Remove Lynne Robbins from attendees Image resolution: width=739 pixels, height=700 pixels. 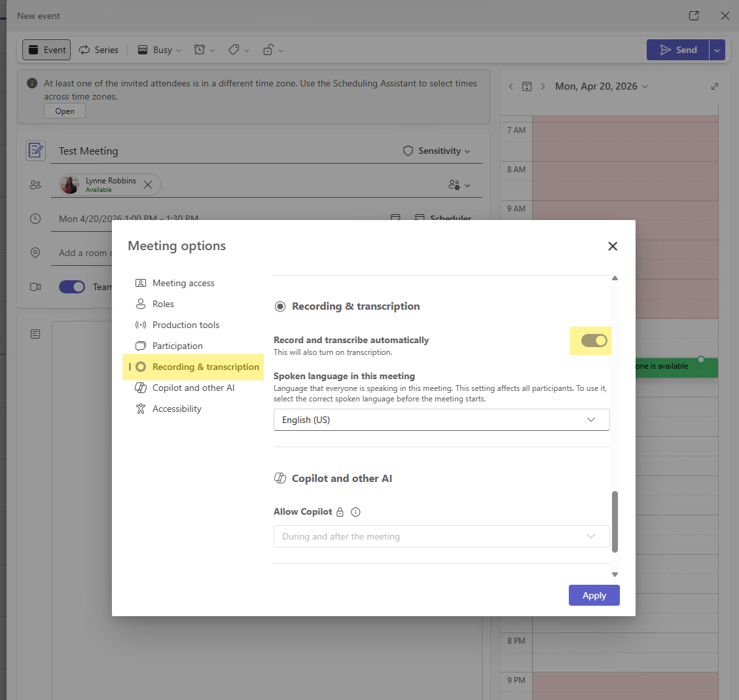pos(148,185)
